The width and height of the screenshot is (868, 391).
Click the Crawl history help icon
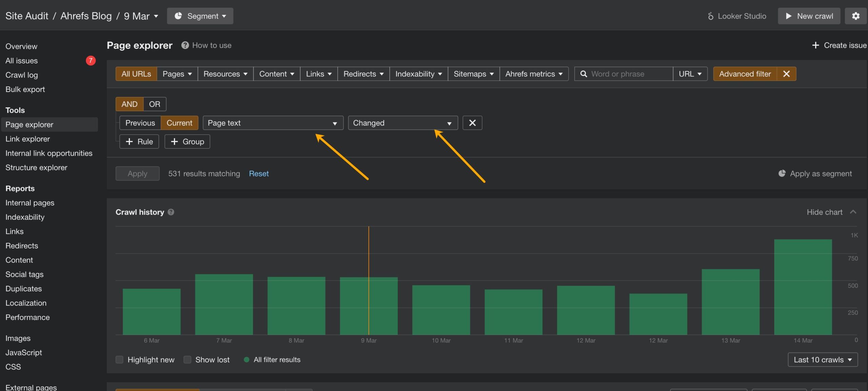pos(171,212)
